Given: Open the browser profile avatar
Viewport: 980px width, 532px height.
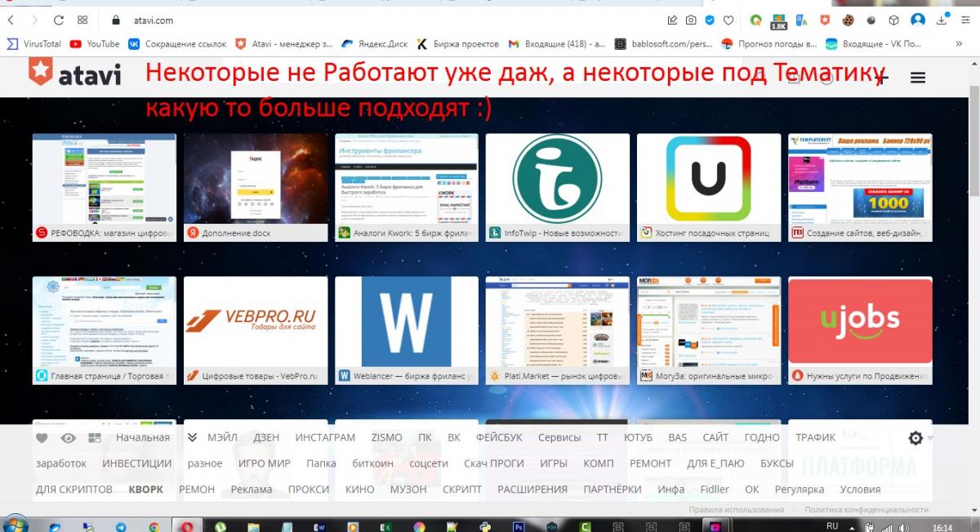Looking at the screenshot, I should tap(918, 20).
